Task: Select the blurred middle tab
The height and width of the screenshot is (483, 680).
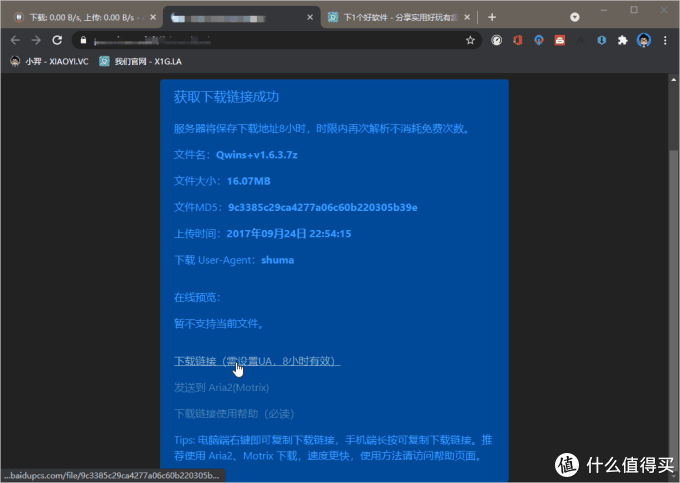Action: pos(240,18)
